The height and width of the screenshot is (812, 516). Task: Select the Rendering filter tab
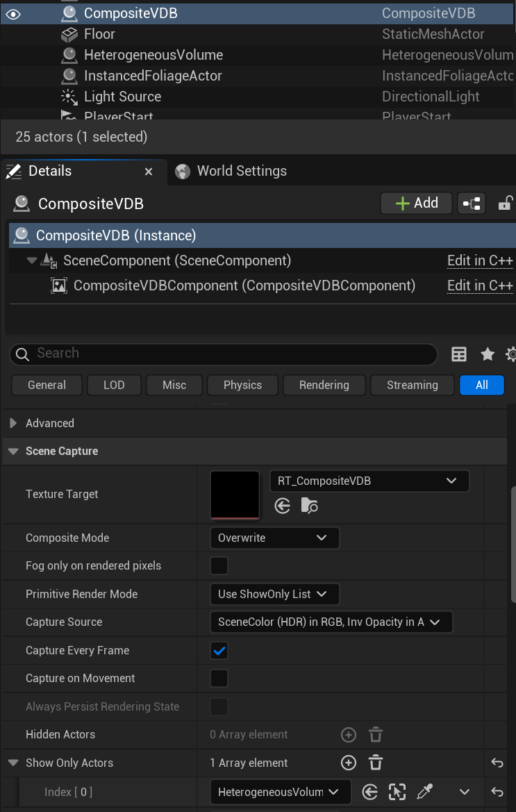(324, 385)
